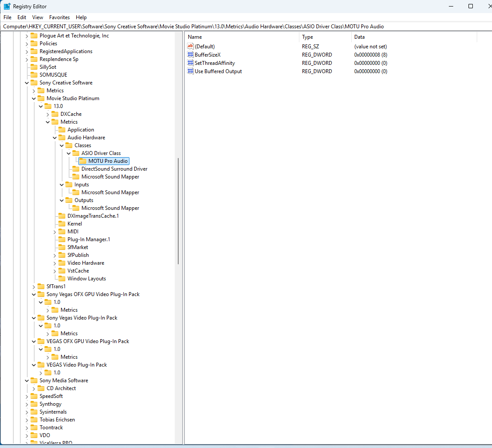Image resolution: width=492 pixels, height=448 pixels.
Task: Click the (Default) string value icon
Action: pos(190,47)
